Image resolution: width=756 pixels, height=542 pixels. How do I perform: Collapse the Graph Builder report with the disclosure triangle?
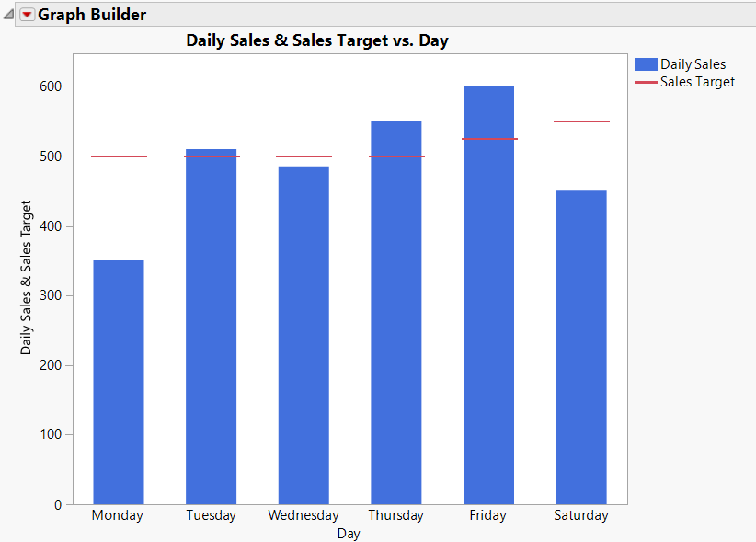click(7, 15)
